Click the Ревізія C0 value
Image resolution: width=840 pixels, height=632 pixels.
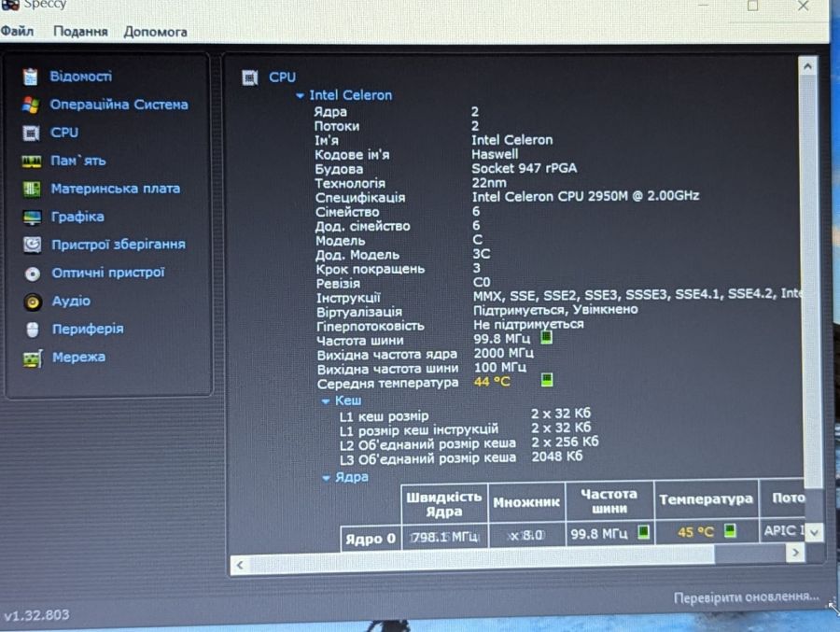[481, 283]
